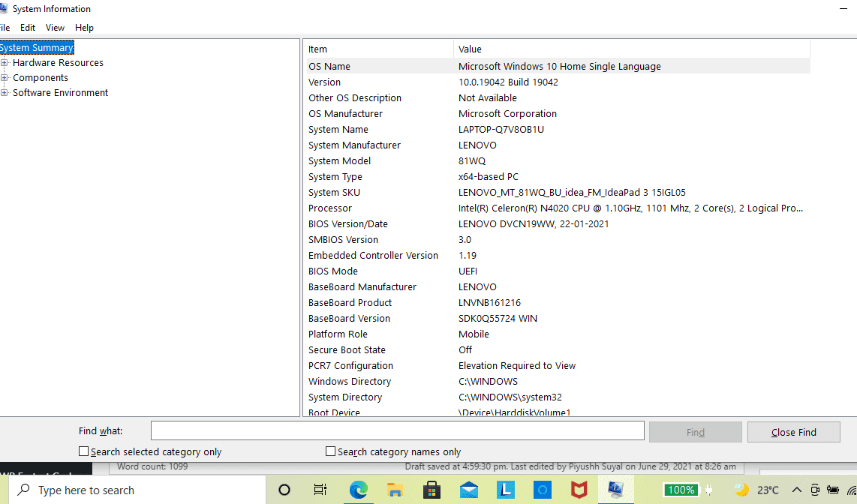
Task: Click the Microsoft Corporation value
Action: tap(507, 113)
